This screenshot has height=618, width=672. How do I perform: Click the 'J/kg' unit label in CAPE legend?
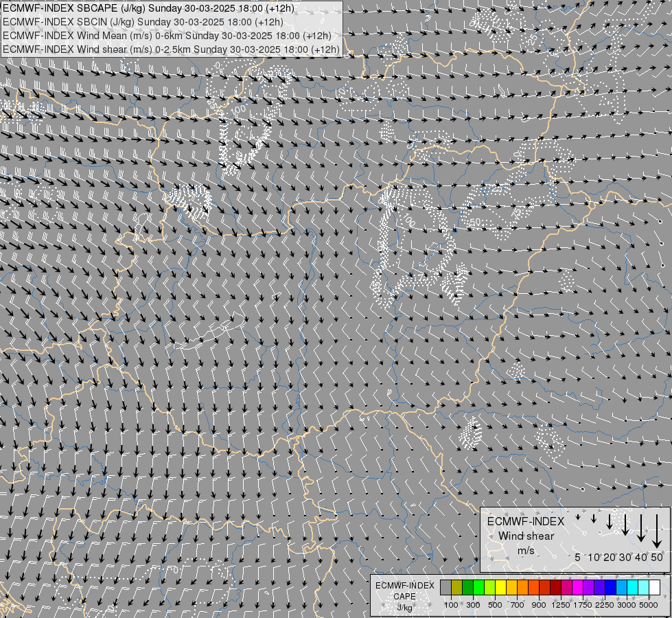404,608
